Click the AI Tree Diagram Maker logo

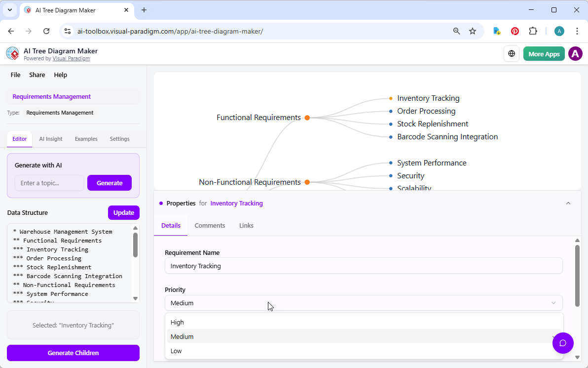pyautogui.click(x=12, y=53)
